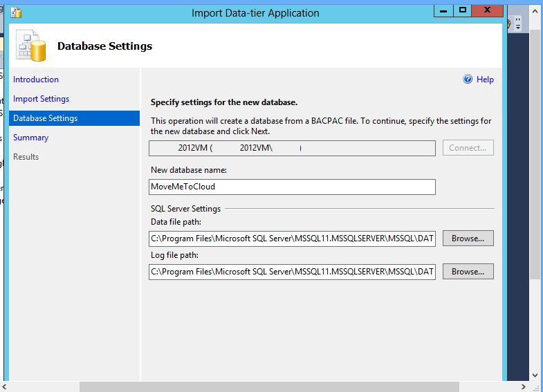Go to the Introduction wizard step
The width and height of the screenshot is (543, 392).
[x=36, y=80]
